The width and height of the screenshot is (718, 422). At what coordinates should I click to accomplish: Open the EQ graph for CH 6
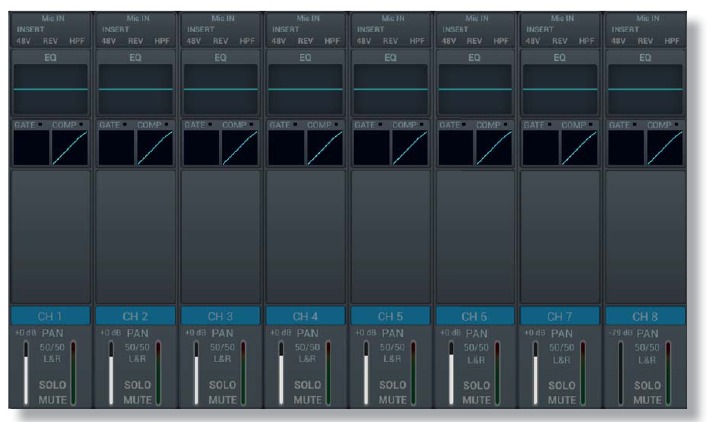[x=475, y=89]
